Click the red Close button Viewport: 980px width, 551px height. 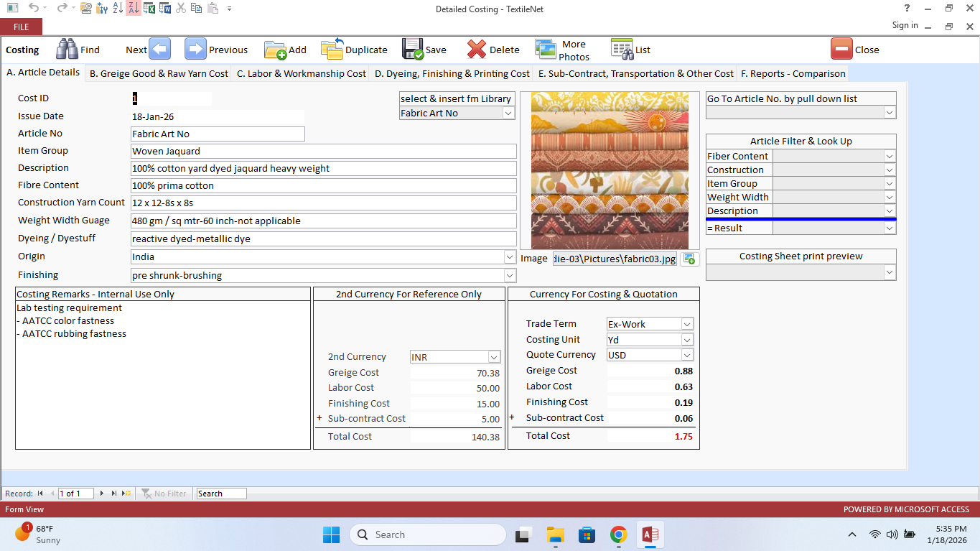841,49
